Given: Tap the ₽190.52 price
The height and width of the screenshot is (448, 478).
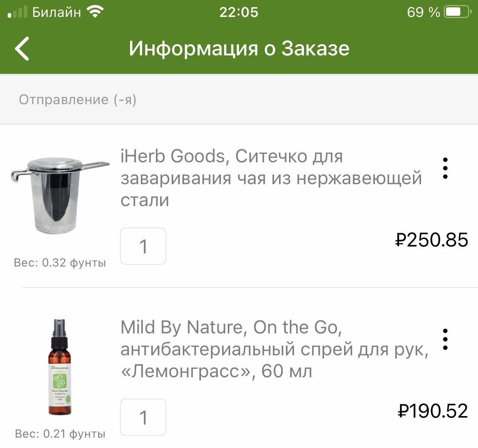Looking at the screenshot, I should 433,411.
